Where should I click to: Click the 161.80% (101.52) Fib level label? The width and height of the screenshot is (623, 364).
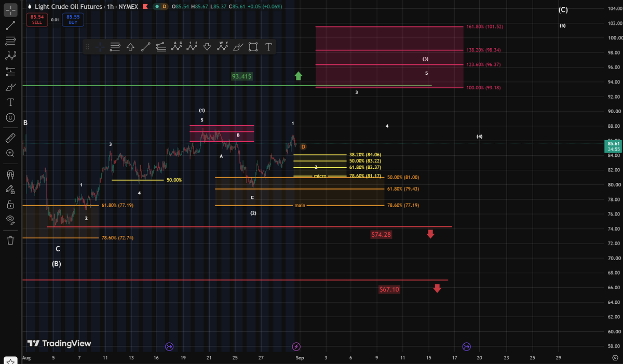pyautogui.click(x=485, y=26)
